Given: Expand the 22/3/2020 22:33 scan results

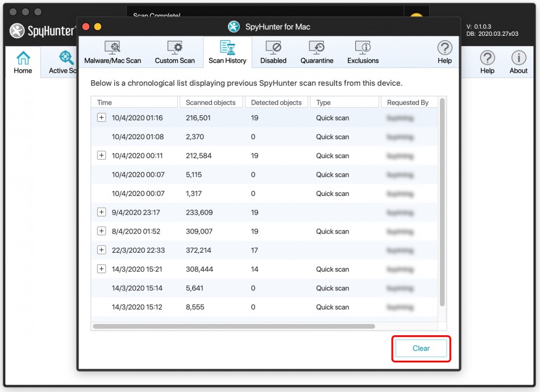Looking at the screenshot, I should click(x=101, y=250).
